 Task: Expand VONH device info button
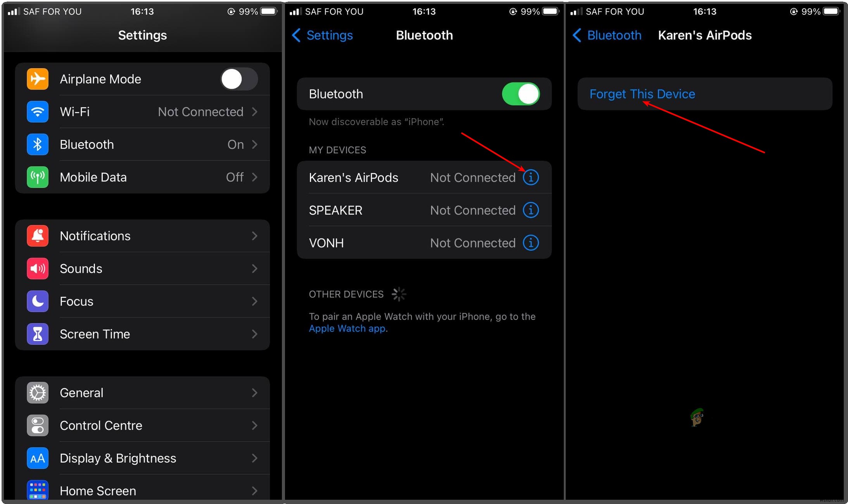click(531, 243)
